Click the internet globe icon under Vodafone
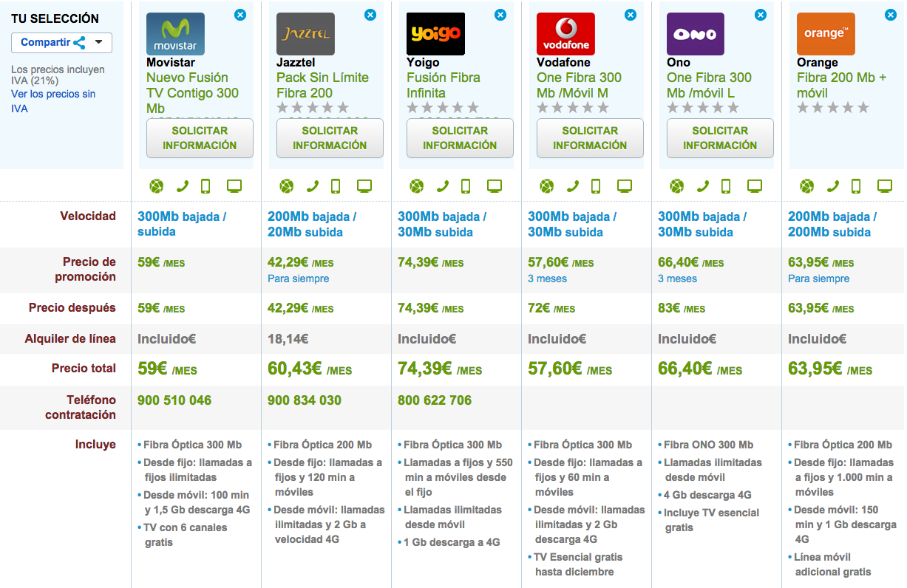 click(x=546, y=186)
